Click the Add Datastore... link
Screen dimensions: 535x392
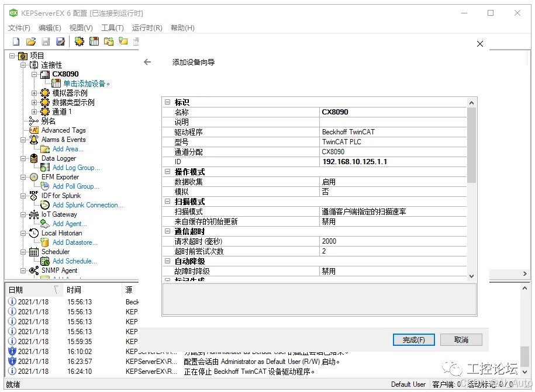[75, 242]
